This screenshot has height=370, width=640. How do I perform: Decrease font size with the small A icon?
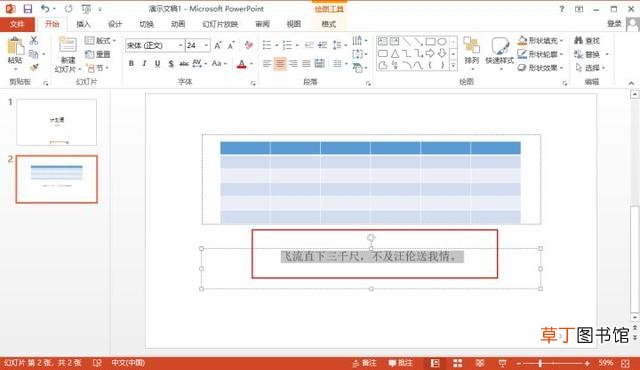(231, 45)
